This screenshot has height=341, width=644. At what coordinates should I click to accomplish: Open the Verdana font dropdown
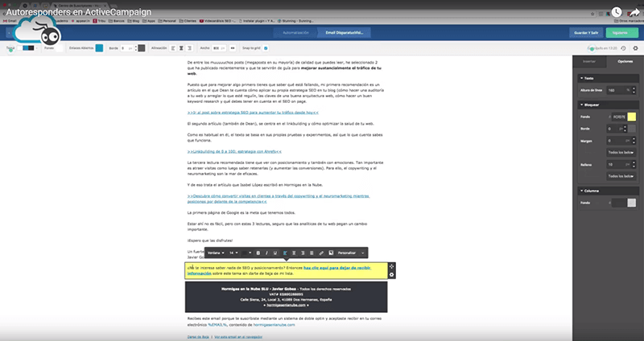click(x=216, y=253)
